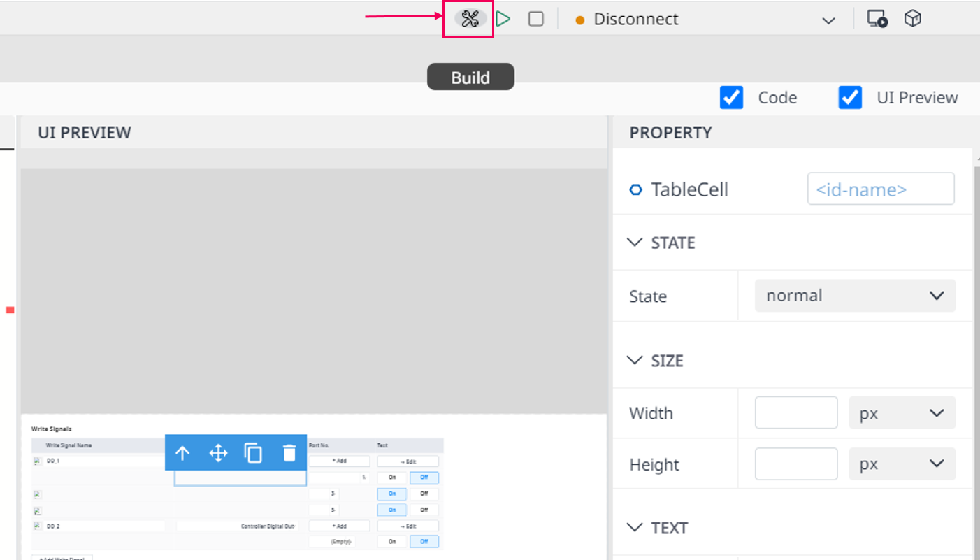Open the State dropdown showing normal

tap(855, 296)
